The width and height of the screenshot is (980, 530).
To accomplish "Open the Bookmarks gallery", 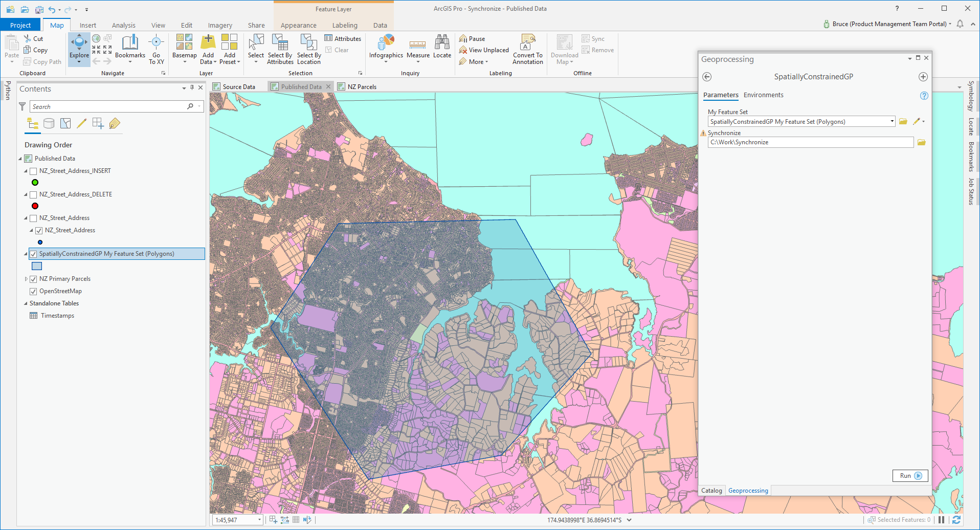I will point(130,49).
